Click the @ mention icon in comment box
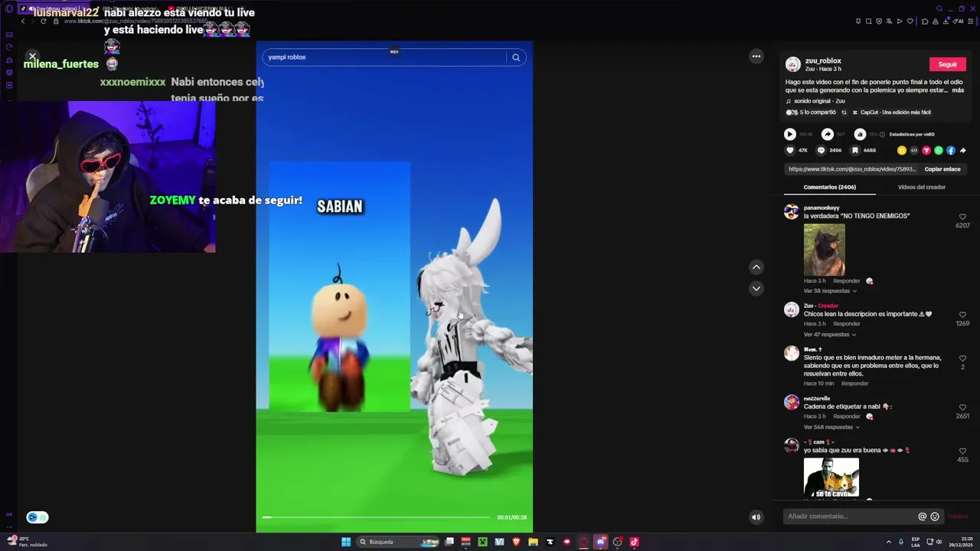980x551 pixels. tap(922, 517)
